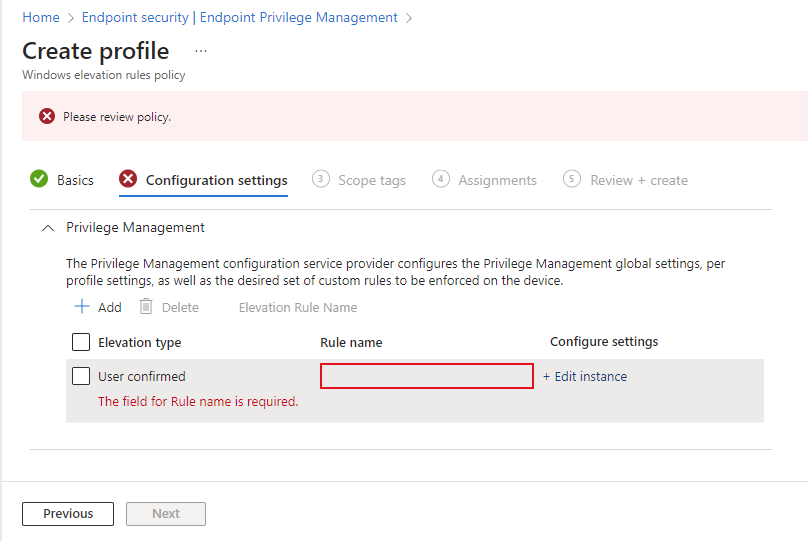Go to the Assignments tab
This screenshot has height=541, width=808.
497,180
